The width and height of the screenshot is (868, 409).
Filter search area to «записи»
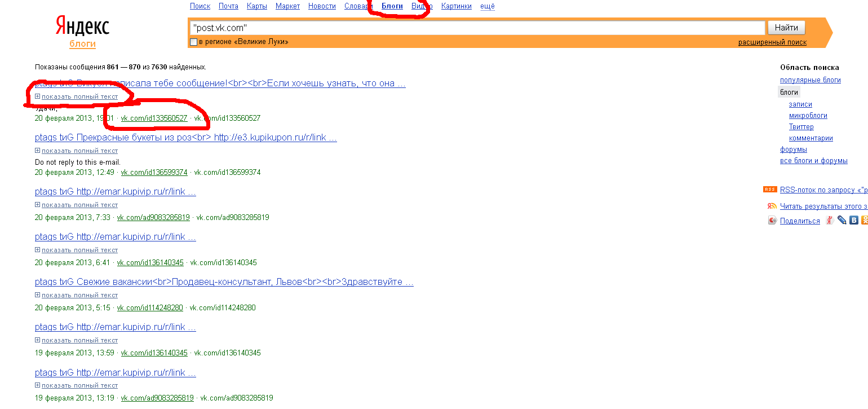point(800,104)
